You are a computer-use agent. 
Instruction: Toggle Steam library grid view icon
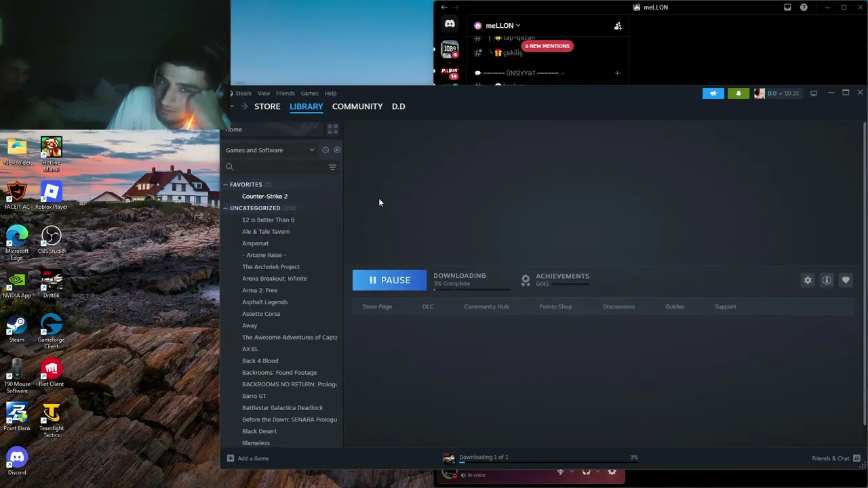click(332, 129)
